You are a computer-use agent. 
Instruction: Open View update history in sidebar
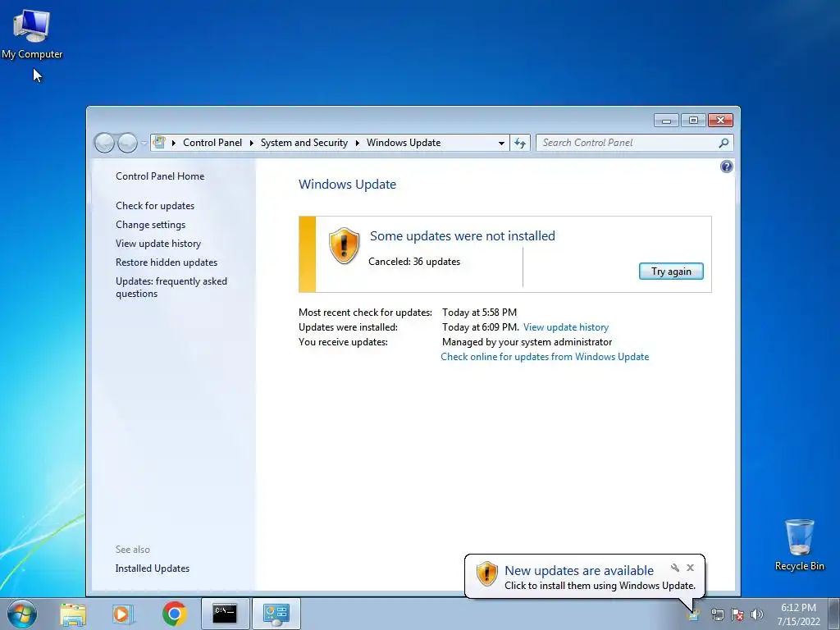click(158, 243)
